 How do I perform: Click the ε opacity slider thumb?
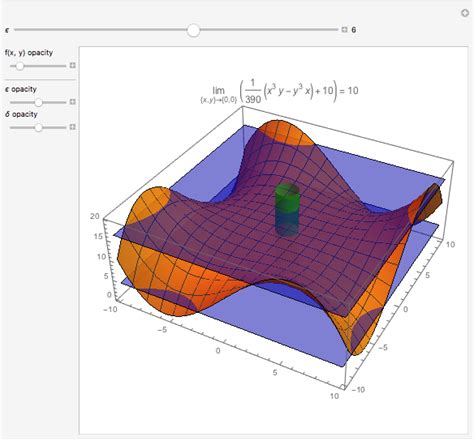tap(39, 102)
